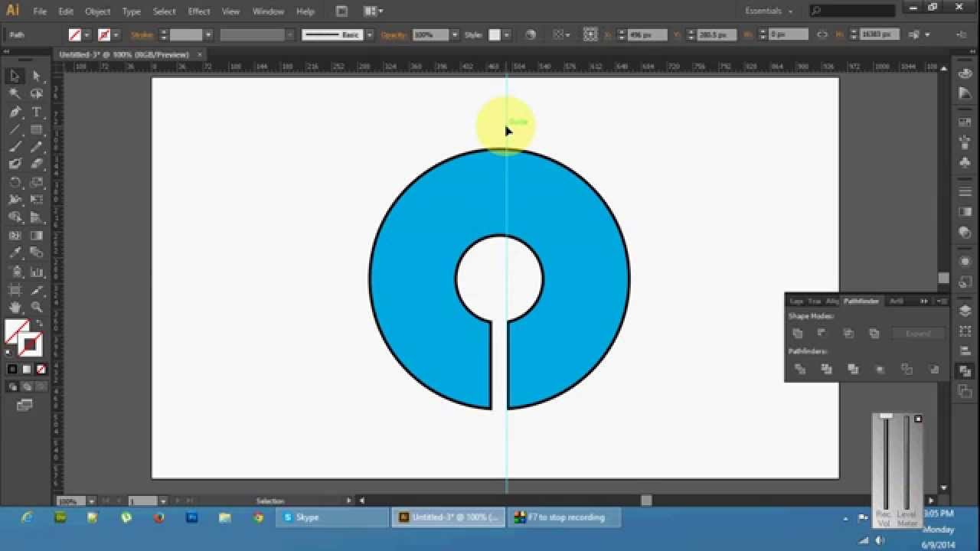Open the Type menu
The width and height of the screenshot is (980, 551).
click(x=132, y=11)
